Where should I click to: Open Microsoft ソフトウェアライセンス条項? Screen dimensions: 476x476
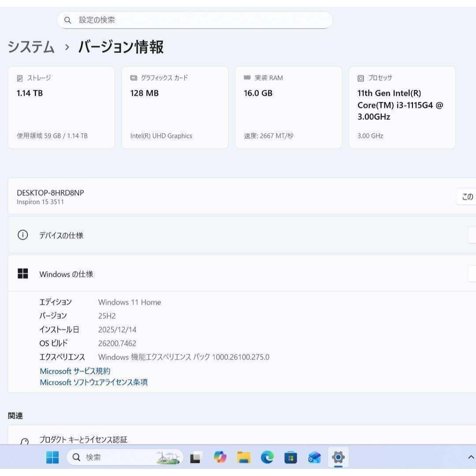[x=93, y=383]
